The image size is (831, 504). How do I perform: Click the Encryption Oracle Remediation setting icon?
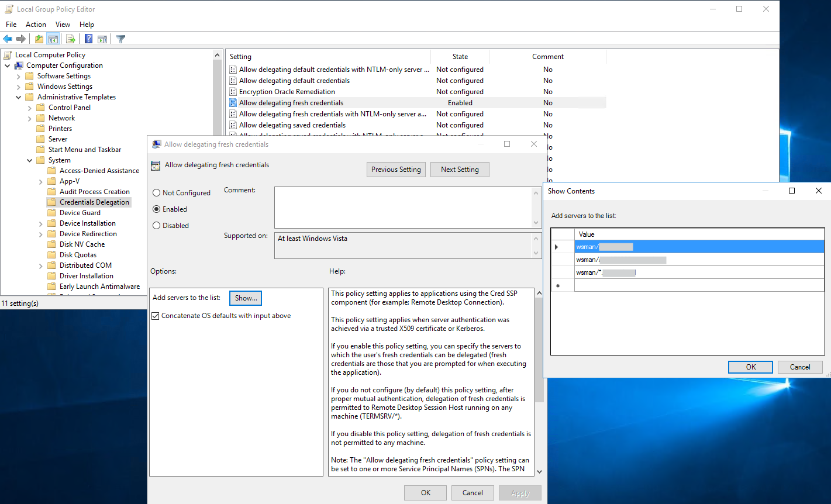coord(233,92)
